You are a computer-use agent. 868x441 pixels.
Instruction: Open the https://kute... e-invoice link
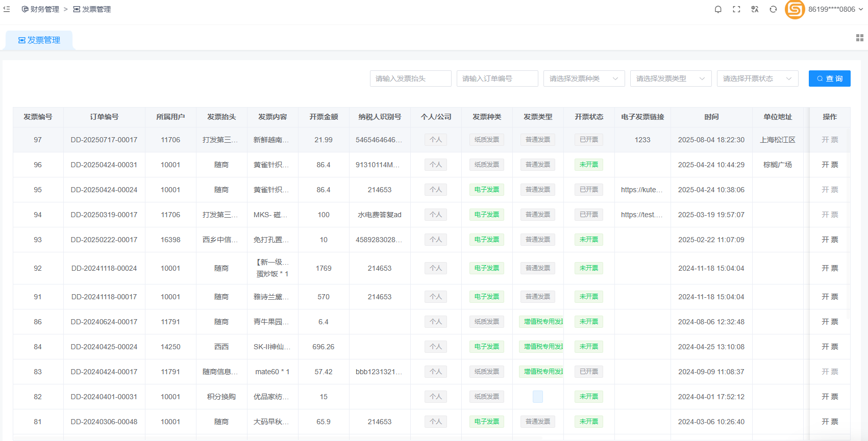(x=642, y=190)
